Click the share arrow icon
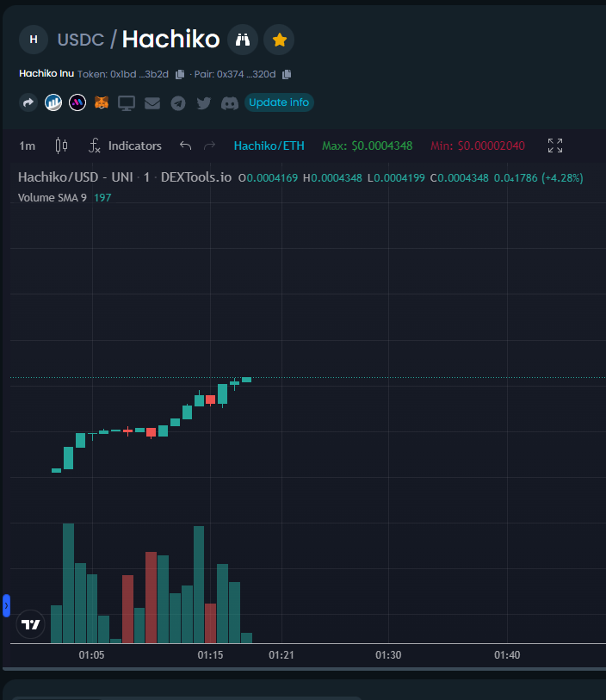This screenshot has width=606, height=700. coord(28,103)
